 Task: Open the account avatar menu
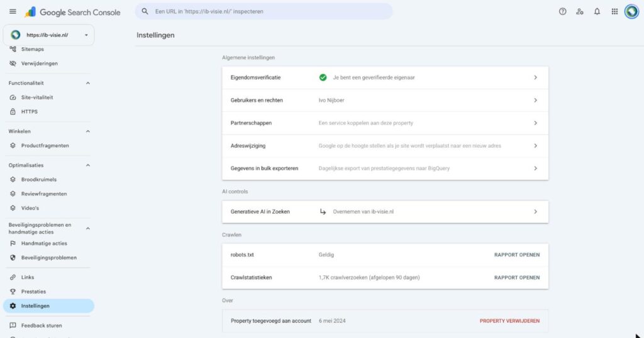631,11
